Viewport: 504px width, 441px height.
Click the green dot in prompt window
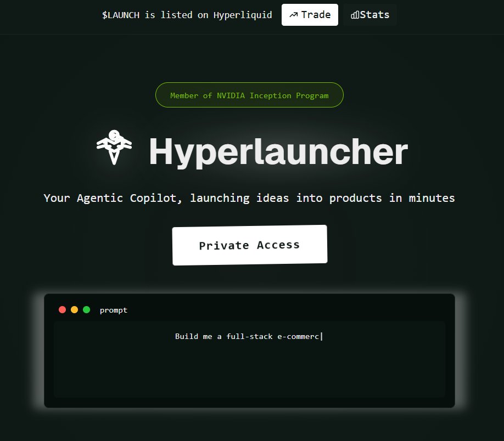[86, 309]
